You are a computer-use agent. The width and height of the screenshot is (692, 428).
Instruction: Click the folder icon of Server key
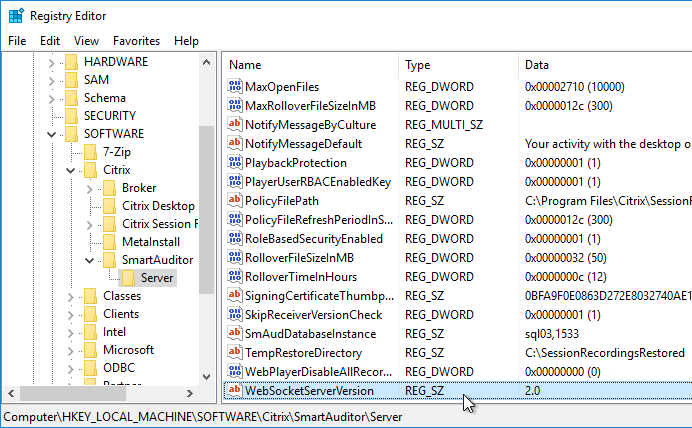click(x=128, y=278)
